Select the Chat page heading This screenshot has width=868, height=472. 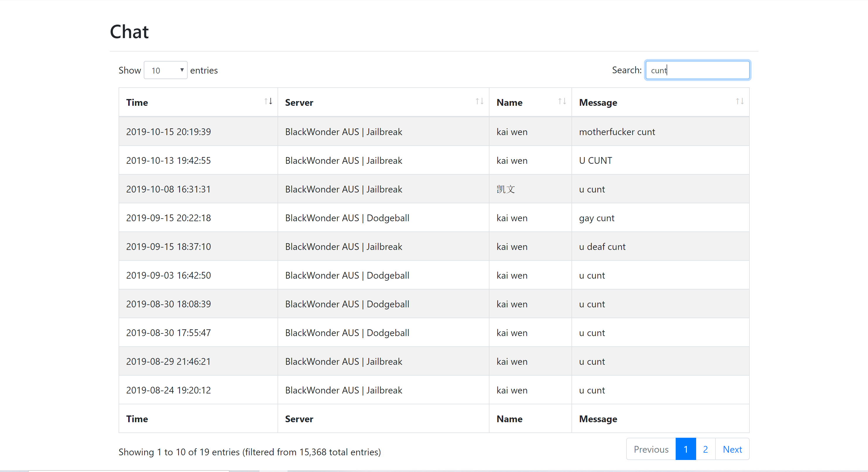pyautogui.click(x=129, y=32)
